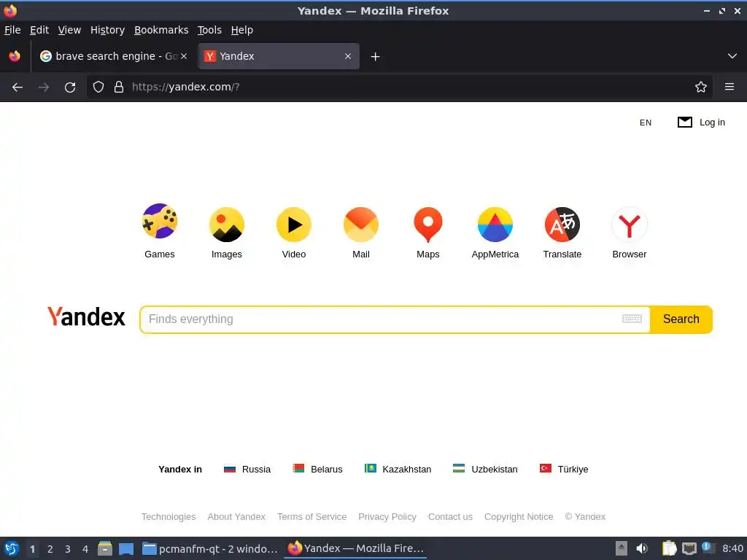Switch to virtual desktop 4
Screen dimensions: 747x560
85,549
